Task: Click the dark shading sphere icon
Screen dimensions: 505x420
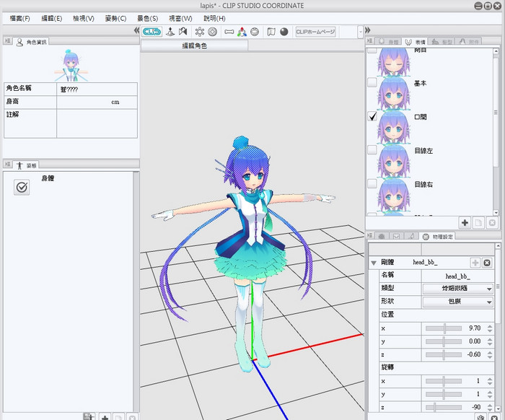Action: (284, 32)
